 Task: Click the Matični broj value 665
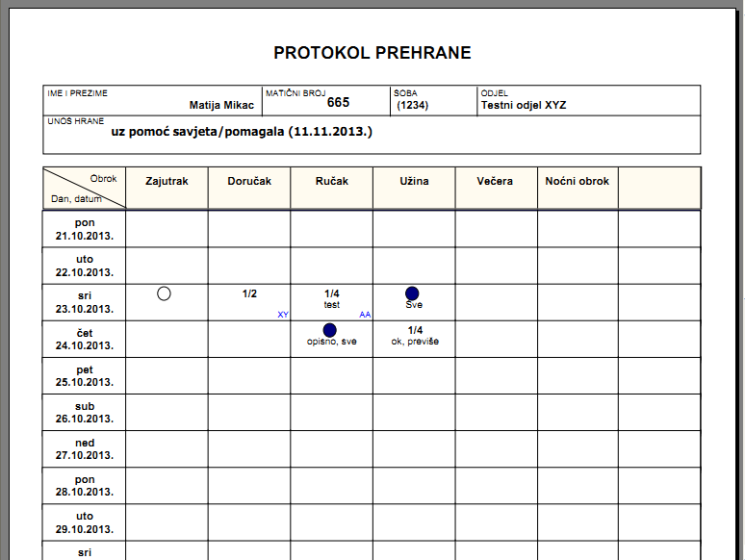click(338, 102)
